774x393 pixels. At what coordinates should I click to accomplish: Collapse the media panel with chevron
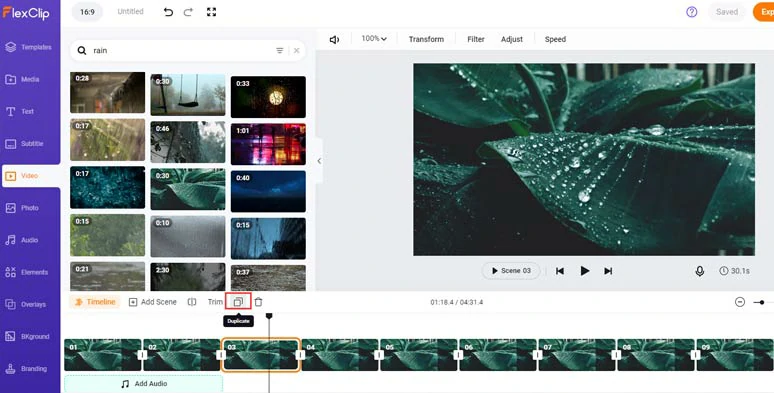(x=319, y=161)
